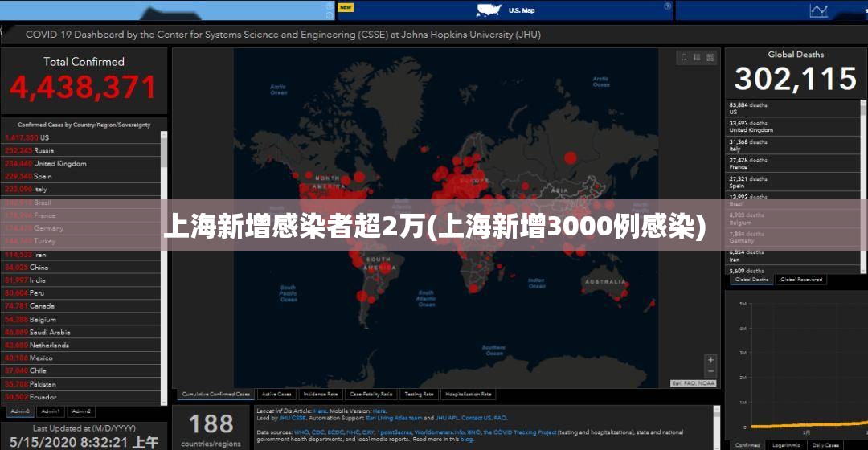Switch to Testing Rate tab

pos(419,395)
